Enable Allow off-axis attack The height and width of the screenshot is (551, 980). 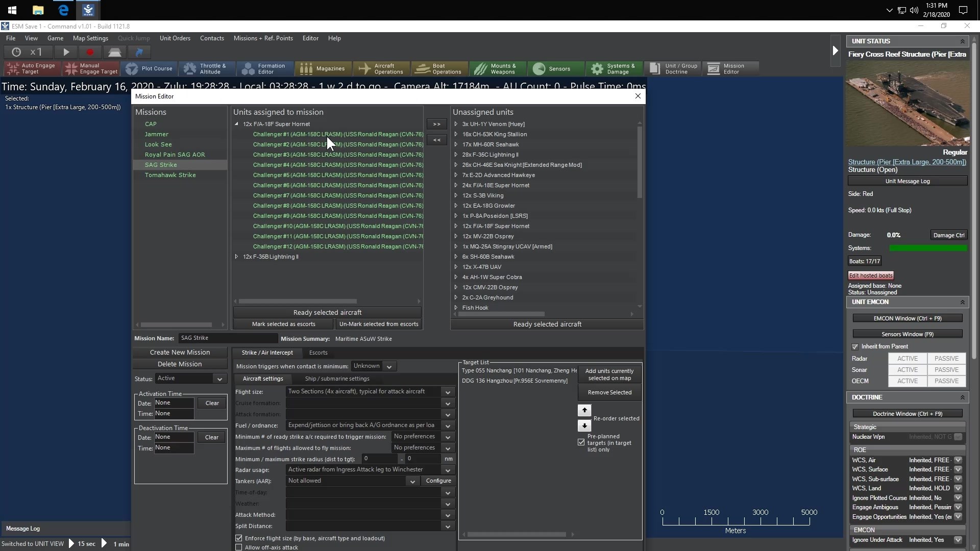coord(238,547)
